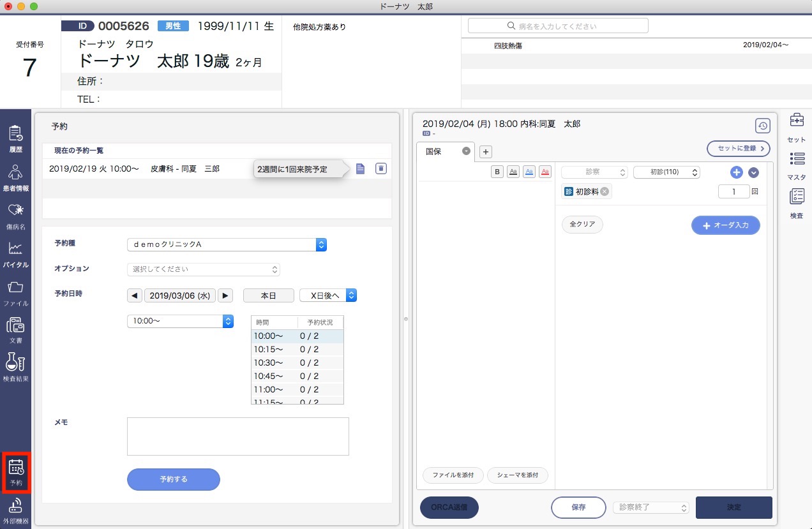Click the trash icon for the 2019/02/19 appointment
This screenshot has height=529, width=812.
381,168
